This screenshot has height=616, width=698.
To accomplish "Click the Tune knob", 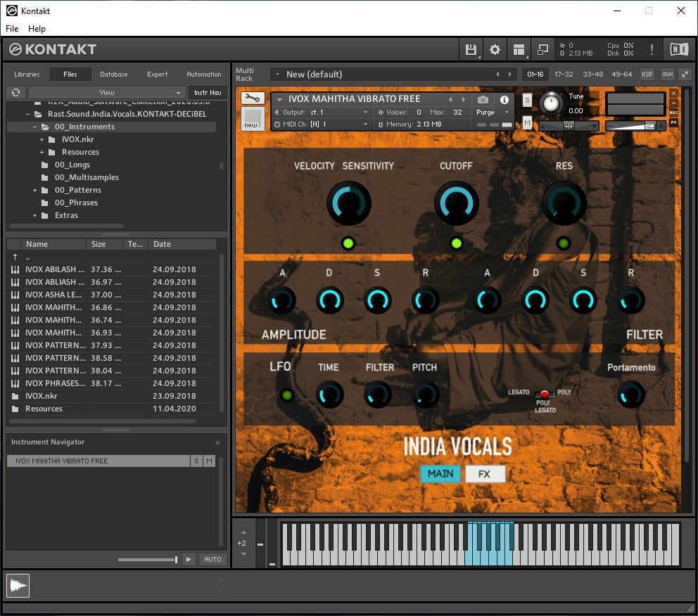I will pos(551,103).
